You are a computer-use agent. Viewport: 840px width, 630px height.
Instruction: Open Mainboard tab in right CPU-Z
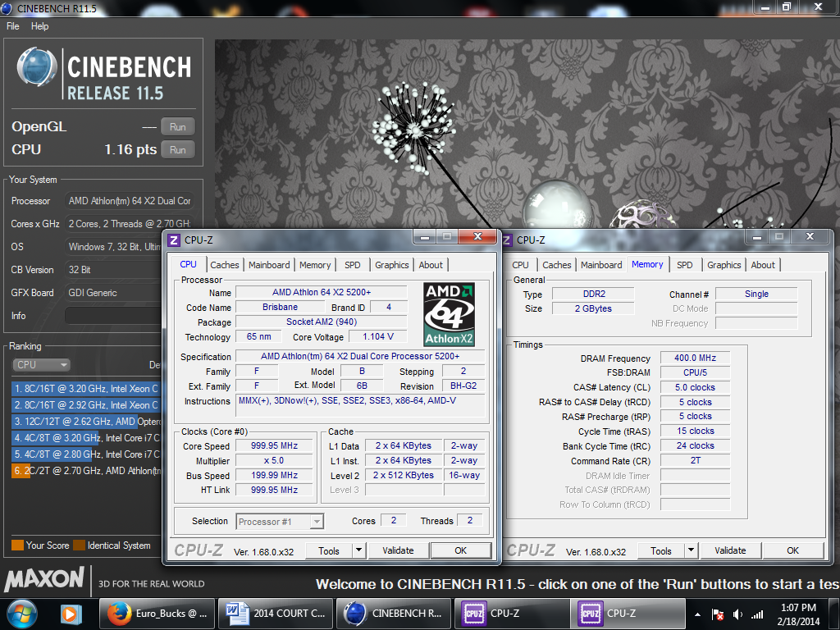coord(601,265)
